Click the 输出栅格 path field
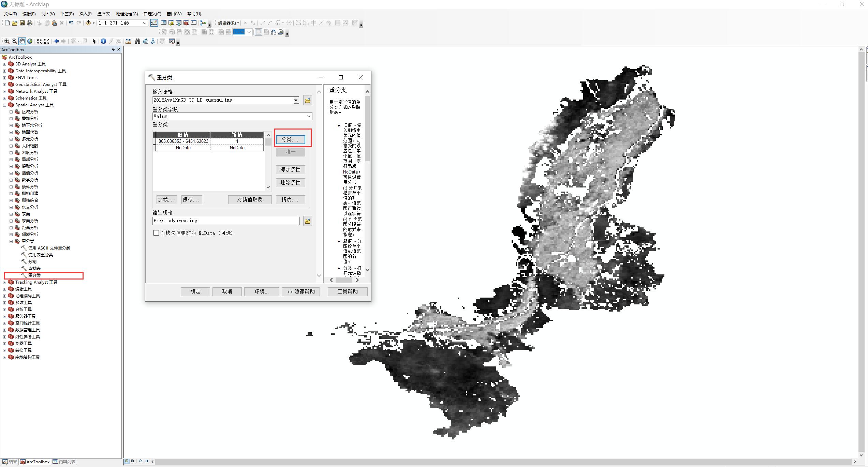Viewport: 868px width, 467px height. [226, 221]
